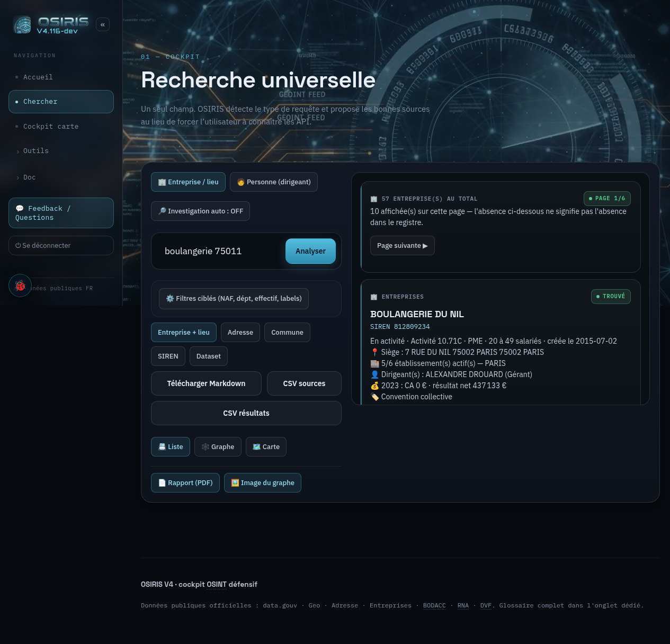Open BOULANGERIE DU NIL result title
This screenshot has width=670, height=644.
click(x=417, y=314)
